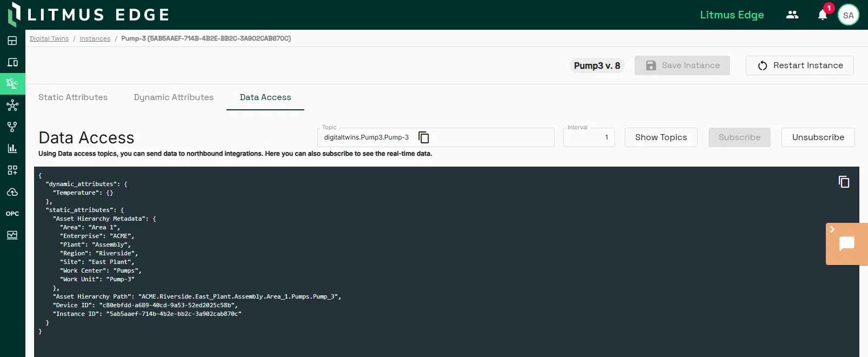Select the Data Access tab
Viewport: 868px width, 357px height.
265,97
